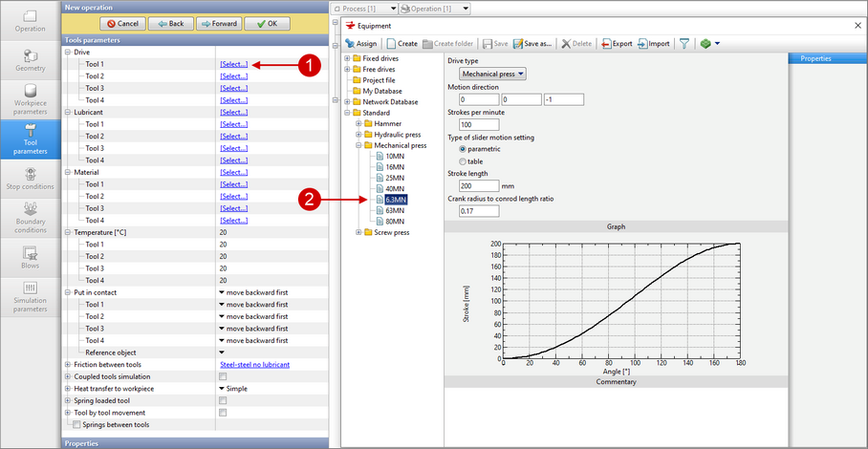Screen dimensions: 868x449
Task: Open the Stop conditions sidebar panel
Action: [30, 180]
